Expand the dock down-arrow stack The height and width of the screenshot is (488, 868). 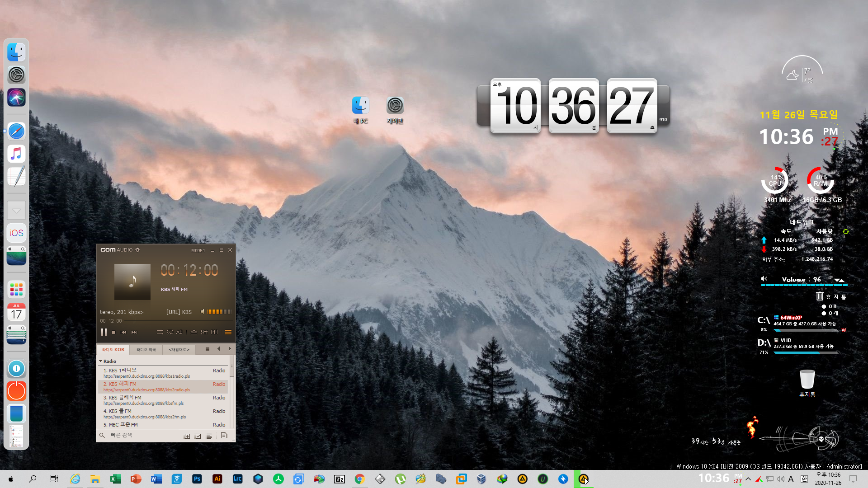pyautogui.click(x=16, y=210)
